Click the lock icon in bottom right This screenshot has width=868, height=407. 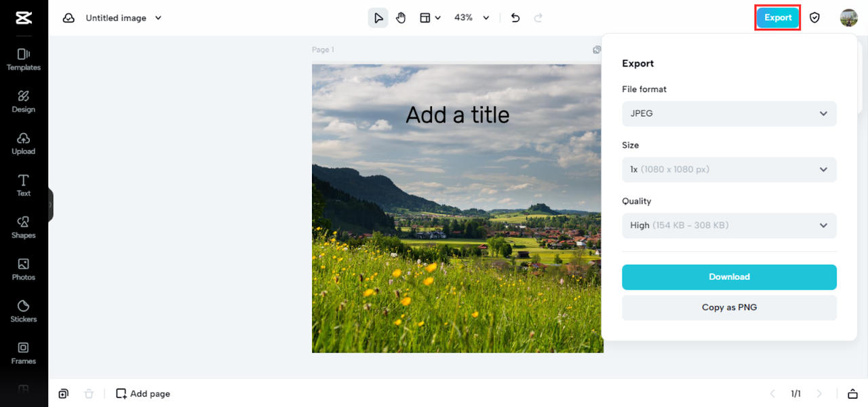852,393
